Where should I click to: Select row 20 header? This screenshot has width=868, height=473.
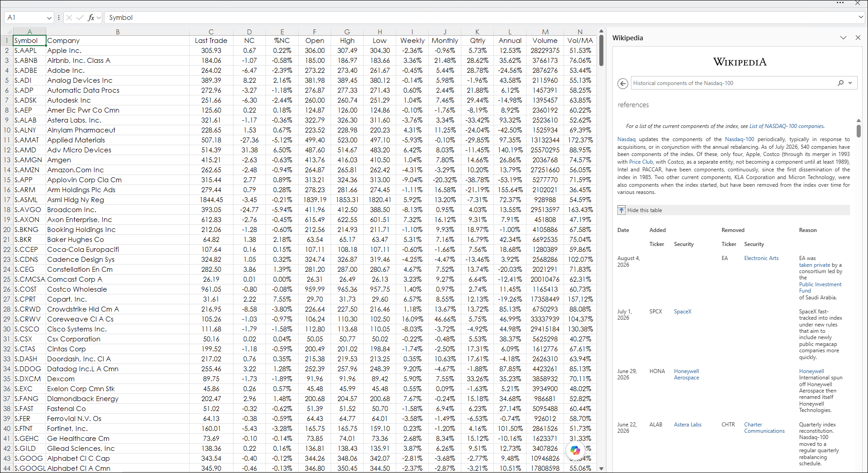(6, 230)
